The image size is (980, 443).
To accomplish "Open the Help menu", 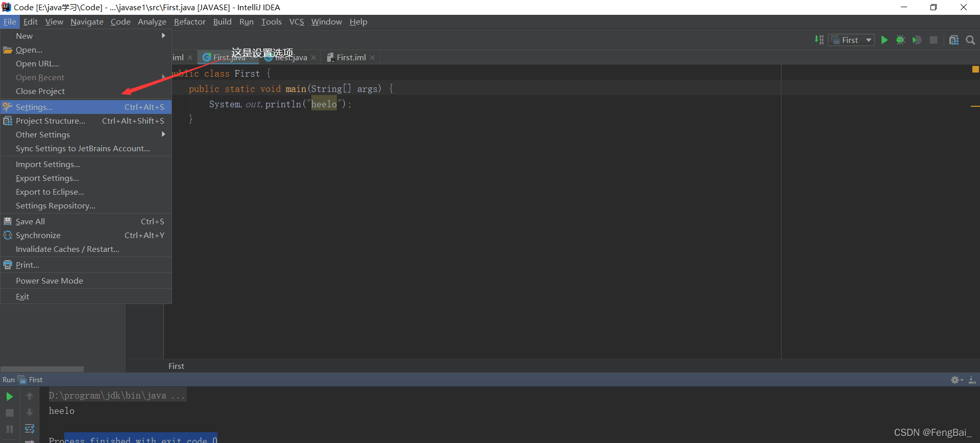I will tap(358, 21).
